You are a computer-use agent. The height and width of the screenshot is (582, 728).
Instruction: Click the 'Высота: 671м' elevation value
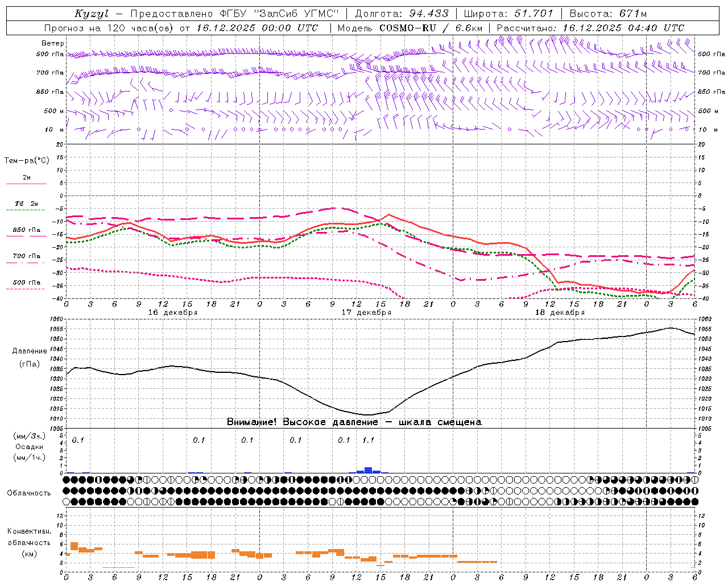pos(608,14)
